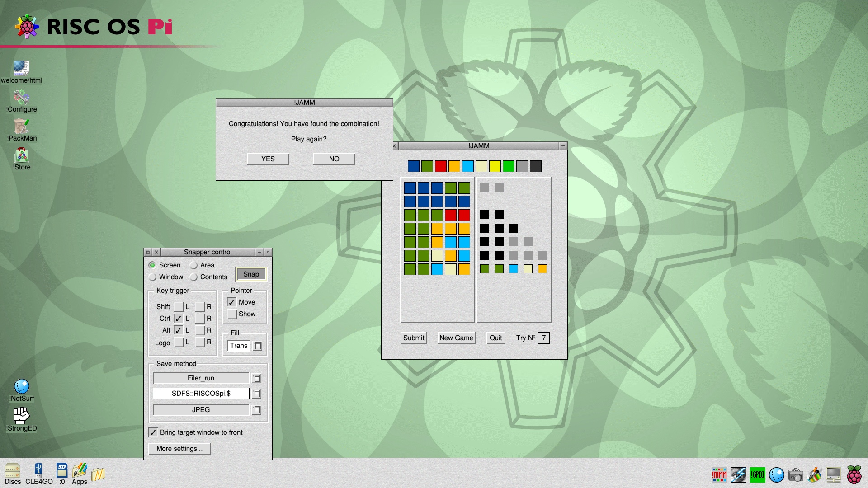This screenshot has height=488, width=868.
Task: Toggle the Alt L key trigger checkbox
Action: click(x=179, y=330)
